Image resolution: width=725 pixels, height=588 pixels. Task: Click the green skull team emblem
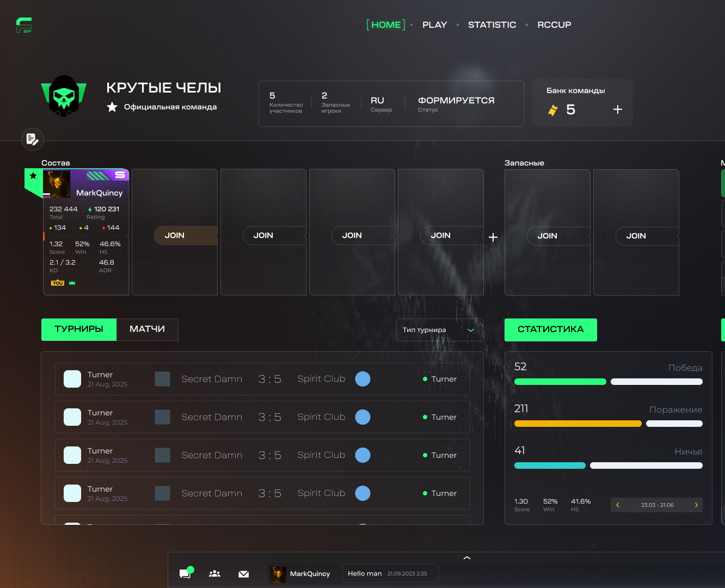pyautogui.click(x=64, y=96)
